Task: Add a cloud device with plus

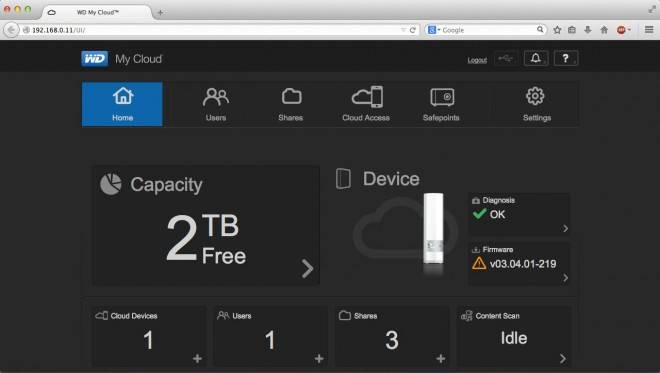Action: pyautogui.click(x=197, y=359)
